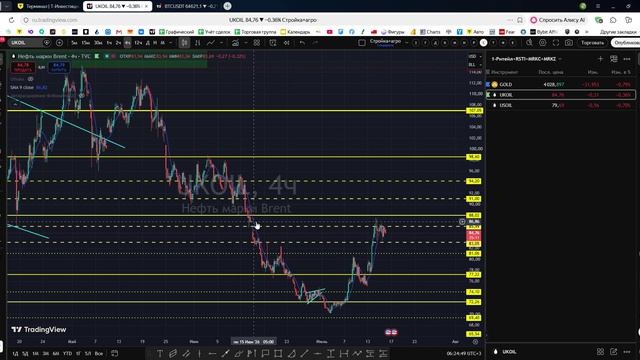This screenshot has height=360, width=640.
Task: Open the Стройка+агро layout name
Action: 385,42
